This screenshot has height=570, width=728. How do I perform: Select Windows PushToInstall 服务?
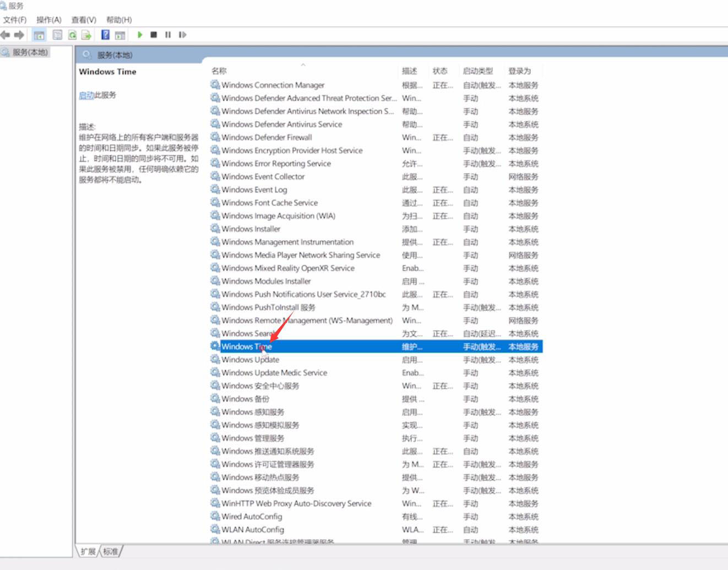376,307
